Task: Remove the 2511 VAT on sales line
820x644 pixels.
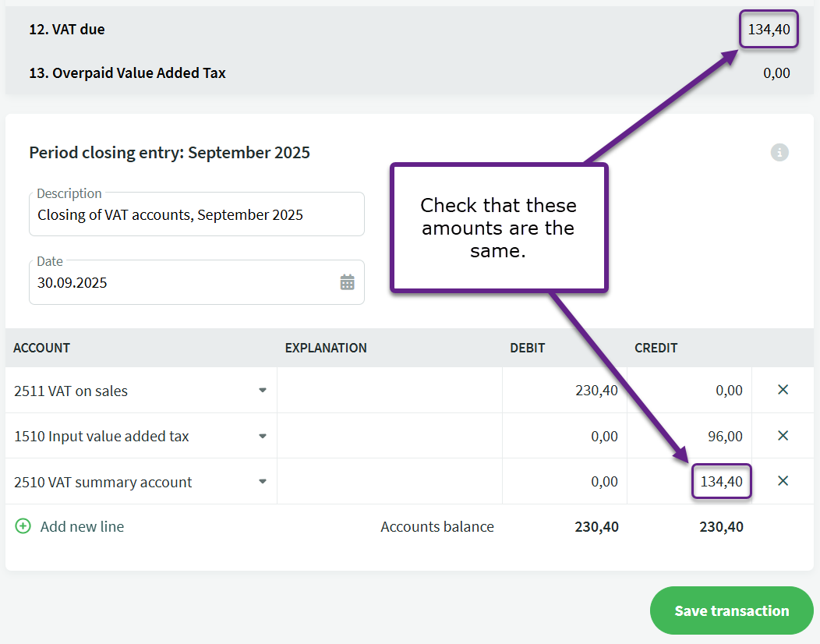Action: coord(783,390)
